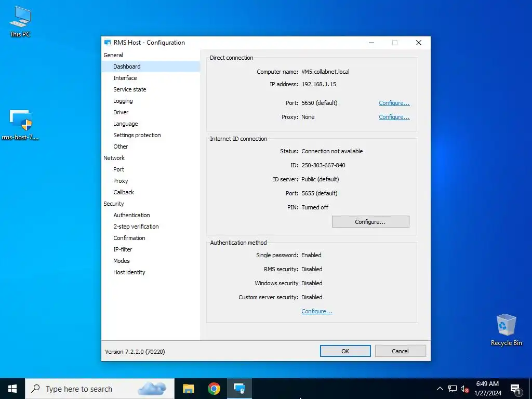Confirm settings with the OK button
The height and width of the screenshot is (399, 532).
(x=345, y=351)
